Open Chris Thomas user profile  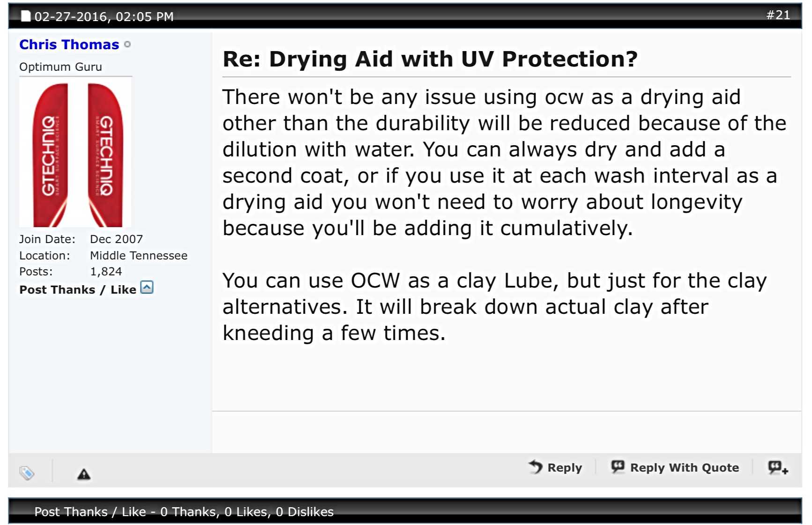[69, 44]
